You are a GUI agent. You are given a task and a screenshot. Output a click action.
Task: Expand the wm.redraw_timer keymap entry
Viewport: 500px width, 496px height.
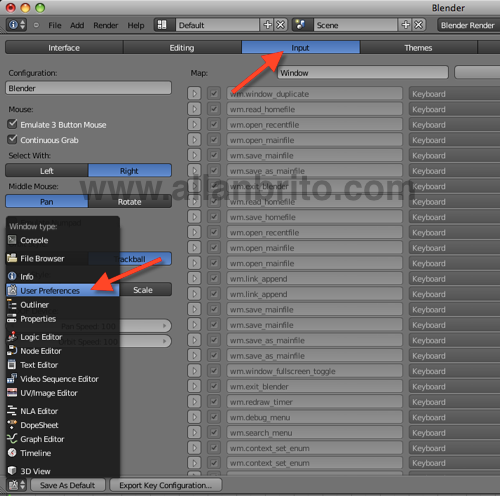(194, 402)
